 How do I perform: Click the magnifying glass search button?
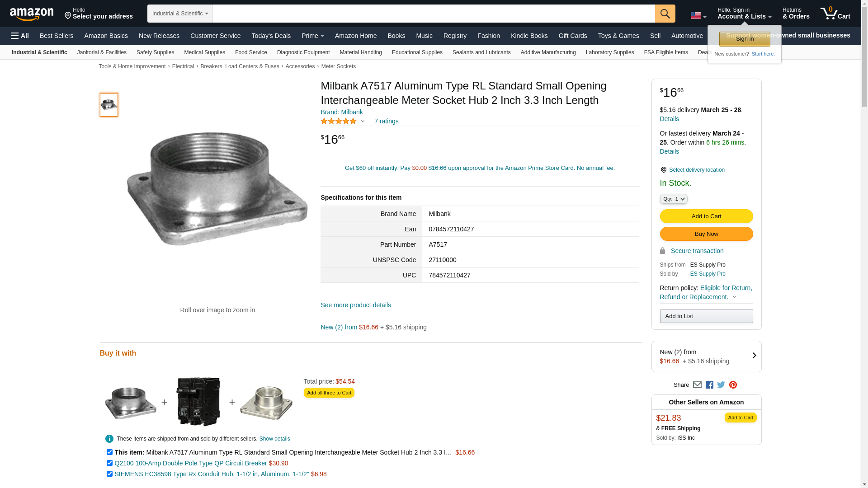pyautogui.click(x=665, y=14)
